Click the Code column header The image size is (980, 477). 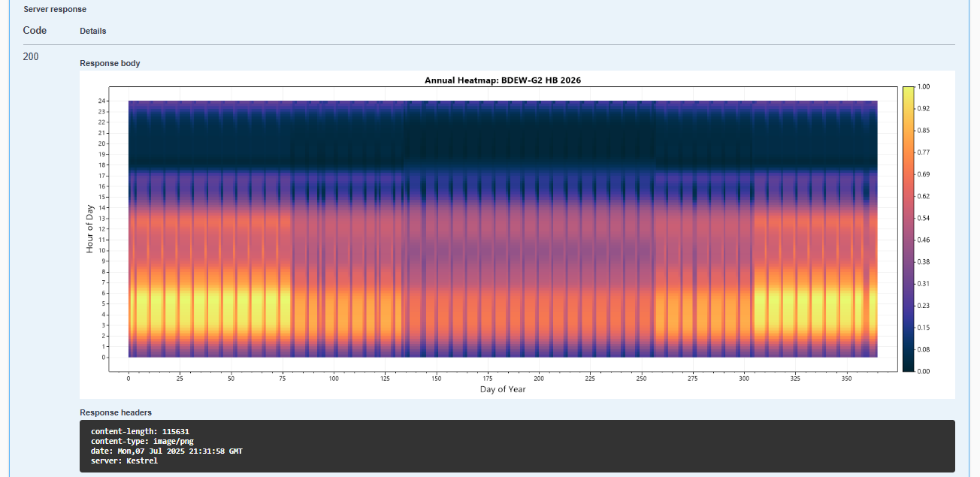pyautogui.click(x=35, y=31)
